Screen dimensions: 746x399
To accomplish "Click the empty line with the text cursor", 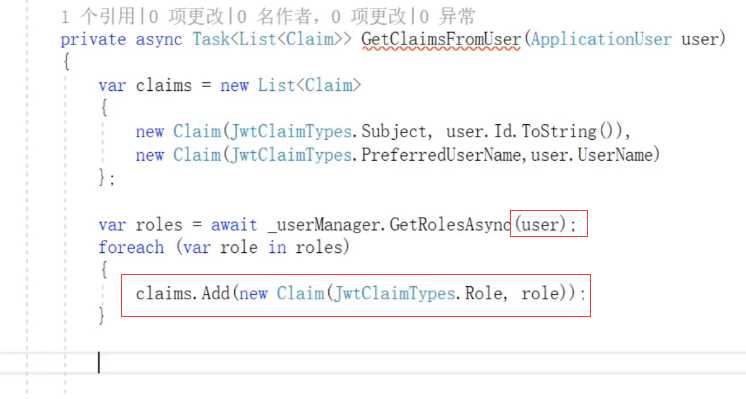I will (373, 363).
